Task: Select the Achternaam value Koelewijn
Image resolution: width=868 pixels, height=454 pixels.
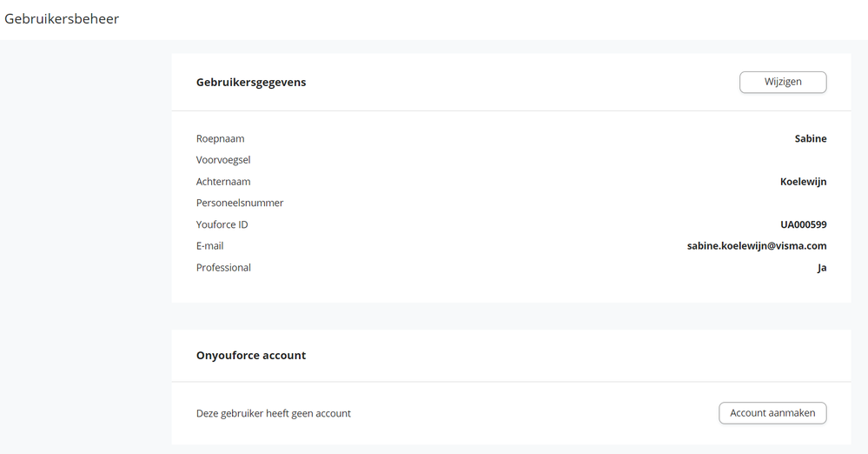Action: pyautogui.click(x=804, y=182)
